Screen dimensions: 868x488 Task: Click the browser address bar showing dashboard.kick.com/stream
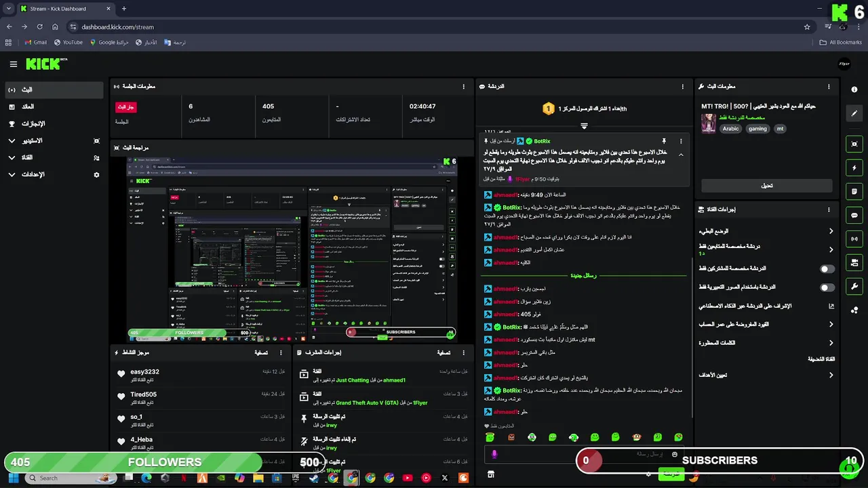[434, 27]
